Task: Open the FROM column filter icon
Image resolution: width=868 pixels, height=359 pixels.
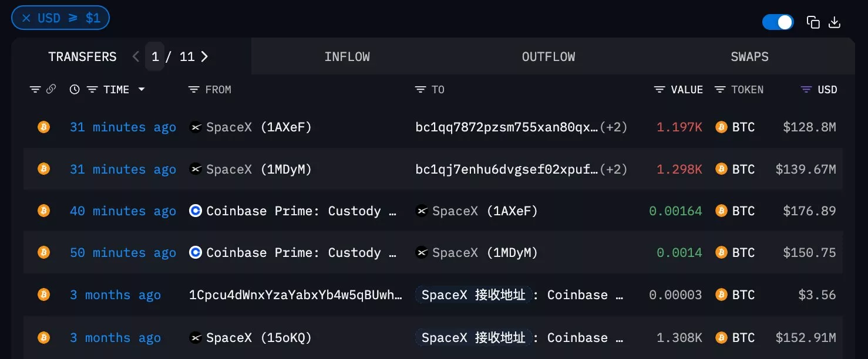Action: (194, 89)
